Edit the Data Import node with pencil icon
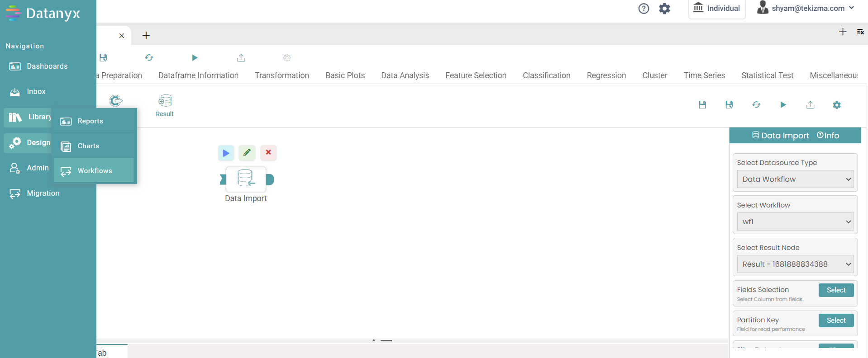Viewport: 868px width, 358px height. pos(247,153)
